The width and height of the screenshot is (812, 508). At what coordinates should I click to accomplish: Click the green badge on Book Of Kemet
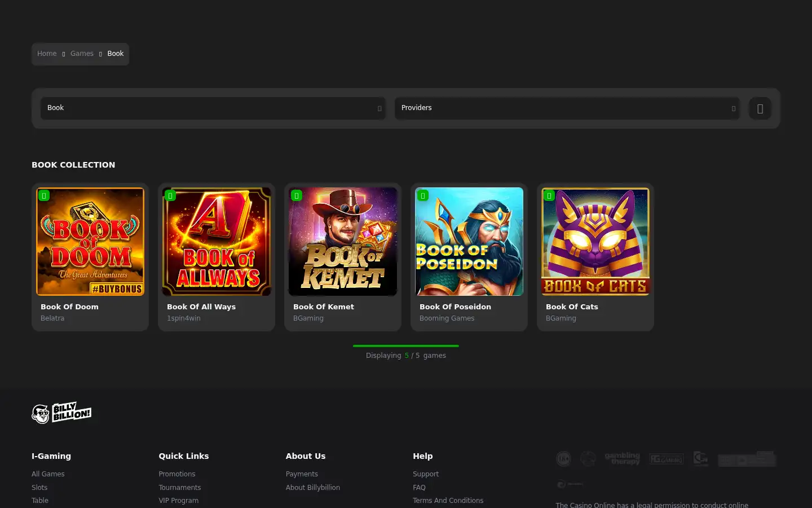[x=297, y=195]
